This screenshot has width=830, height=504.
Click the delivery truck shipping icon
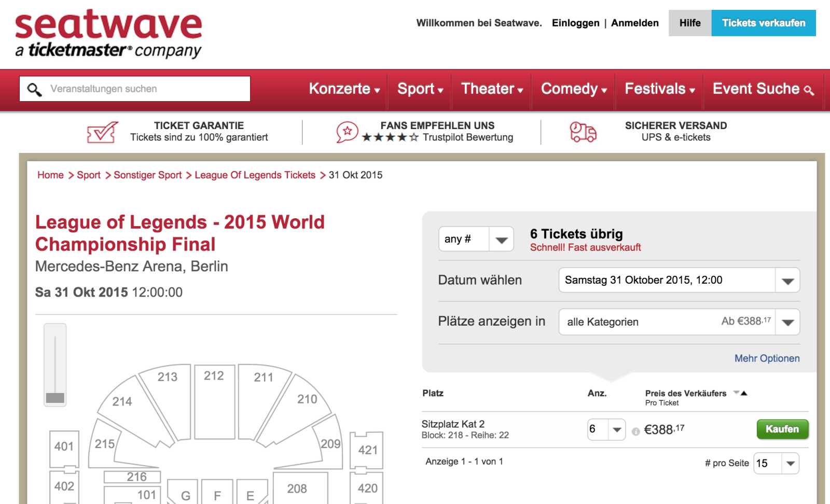583,132
